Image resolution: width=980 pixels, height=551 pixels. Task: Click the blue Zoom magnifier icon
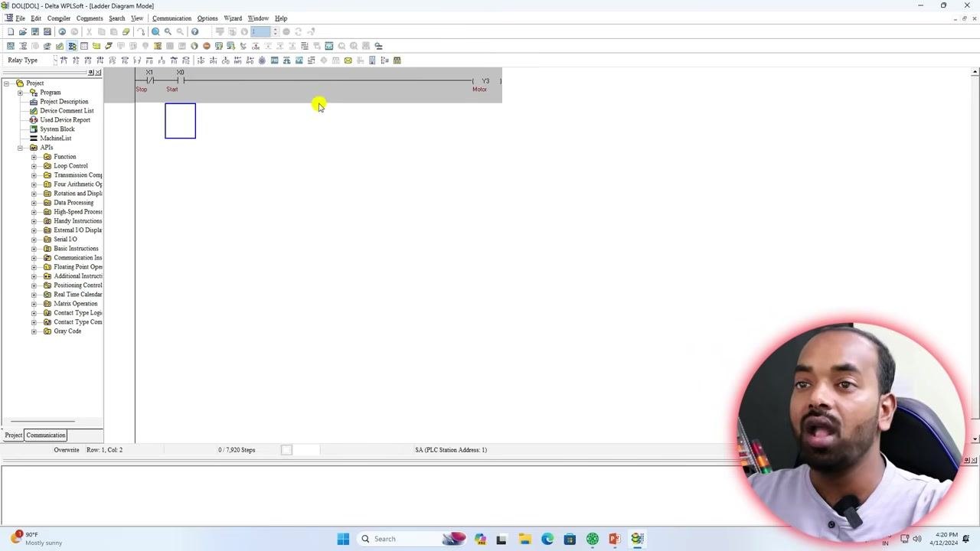pyautogui.click(x=155, y=31)
